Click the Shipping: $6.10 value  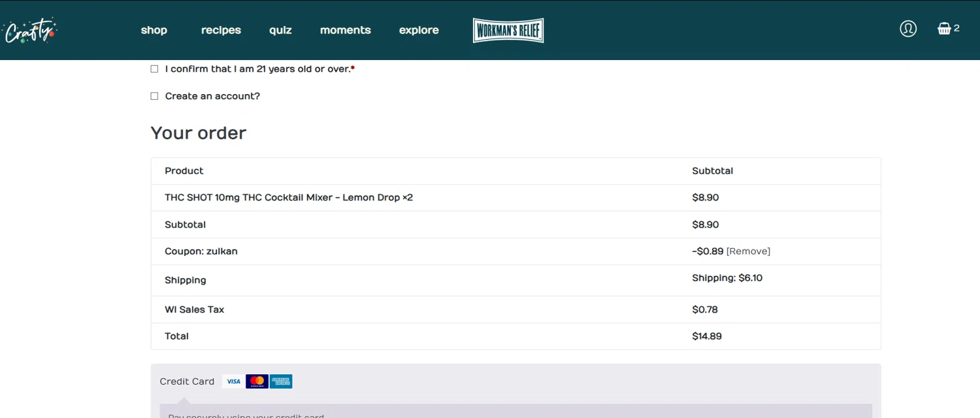click(x=727, y=278)
